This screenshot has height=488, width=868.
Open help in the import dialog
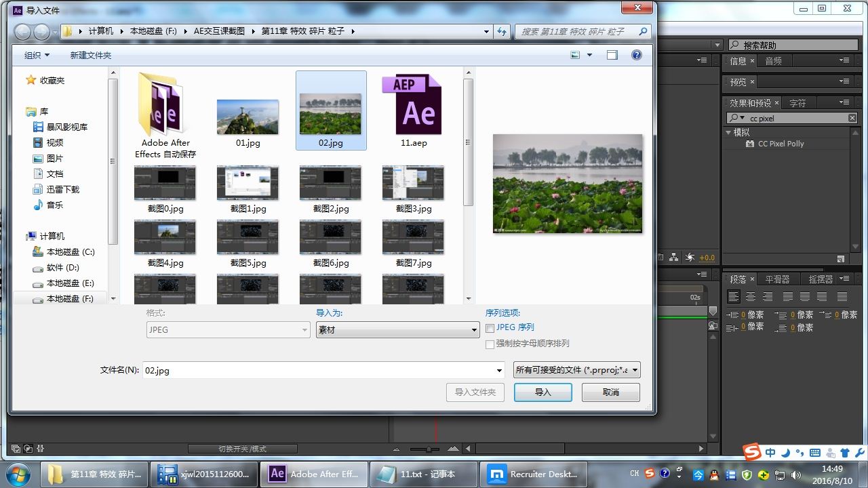637,55
